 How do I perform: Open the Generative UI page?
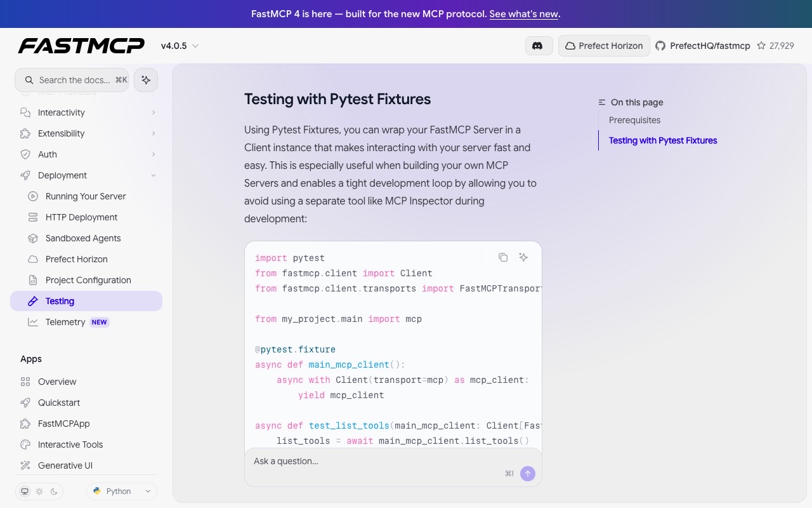(86, 465)
